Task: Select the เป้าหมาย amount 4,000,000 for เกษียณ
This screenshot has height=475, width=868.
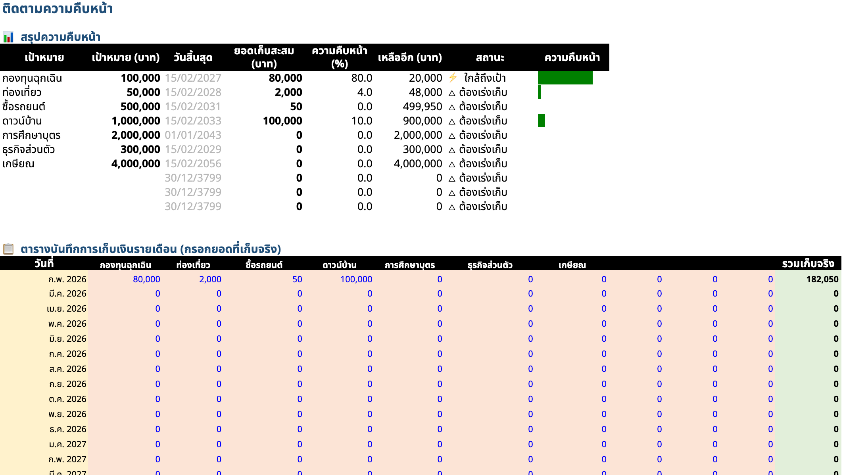Action: (136, 164)
